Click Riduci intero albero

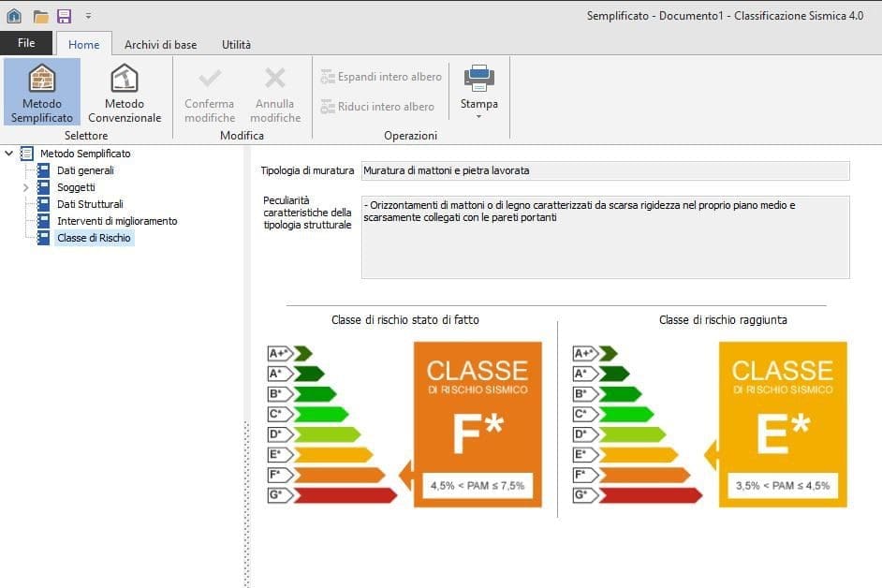click(377, 107)
